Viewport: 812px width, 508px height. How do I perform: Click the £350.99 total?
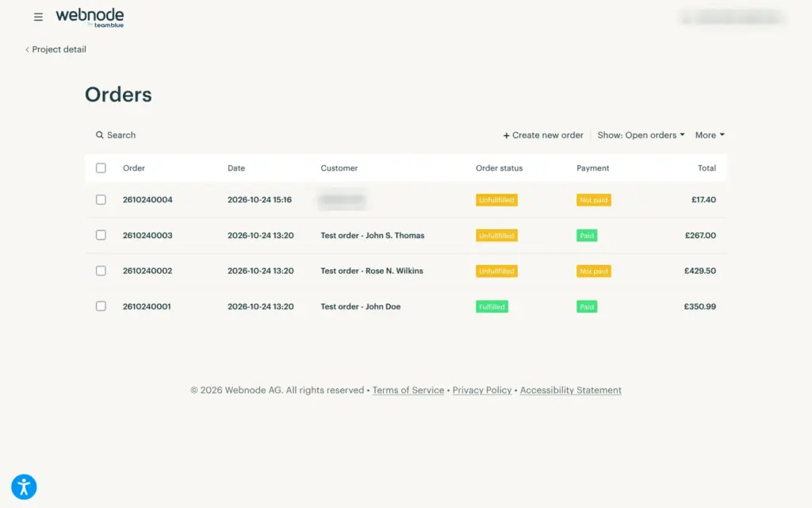[x=700, y=306]
